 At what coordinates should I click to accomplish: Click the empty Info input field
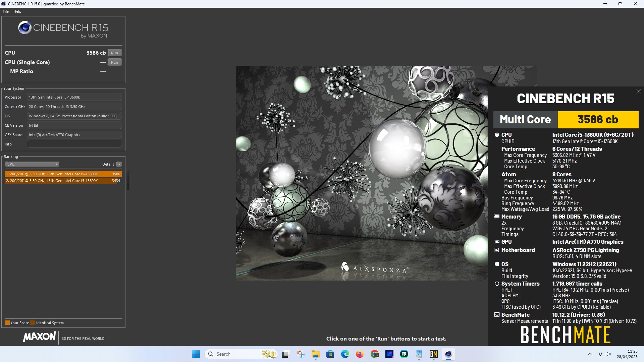74,144
